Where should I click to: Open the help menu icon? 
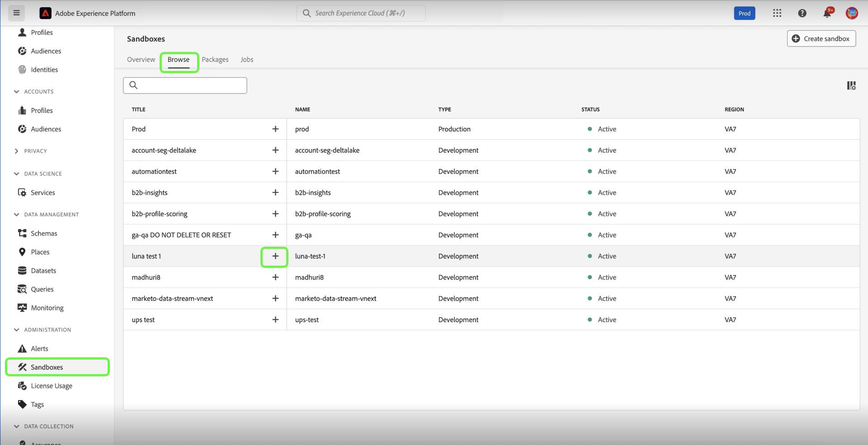802,13
